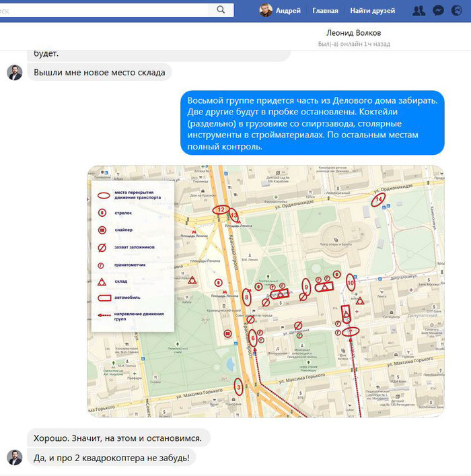The height and width of the screenshot is (476, 471).
Task: Click map marker number 8
Action: click(247, 297)
